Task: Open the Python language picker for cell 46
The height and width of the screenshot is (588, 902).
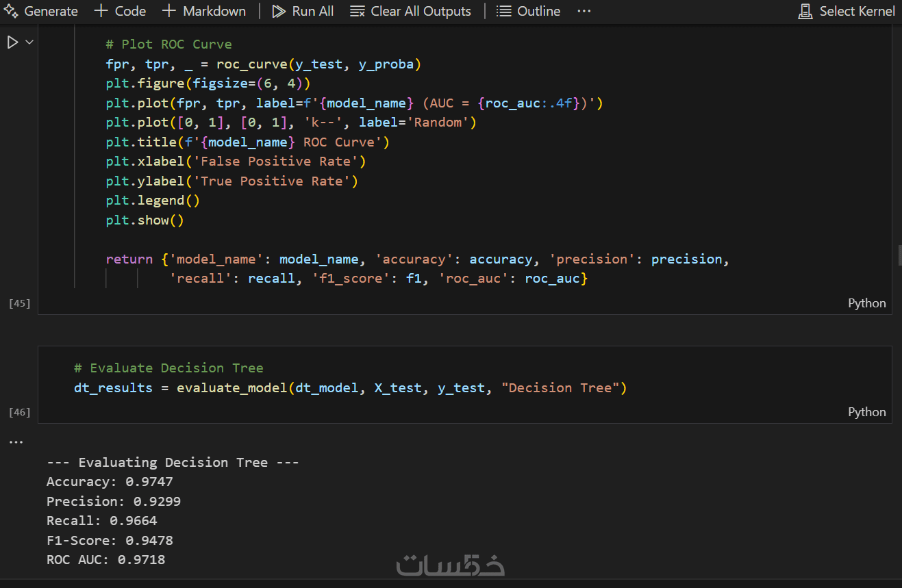Action: point(866,411)
